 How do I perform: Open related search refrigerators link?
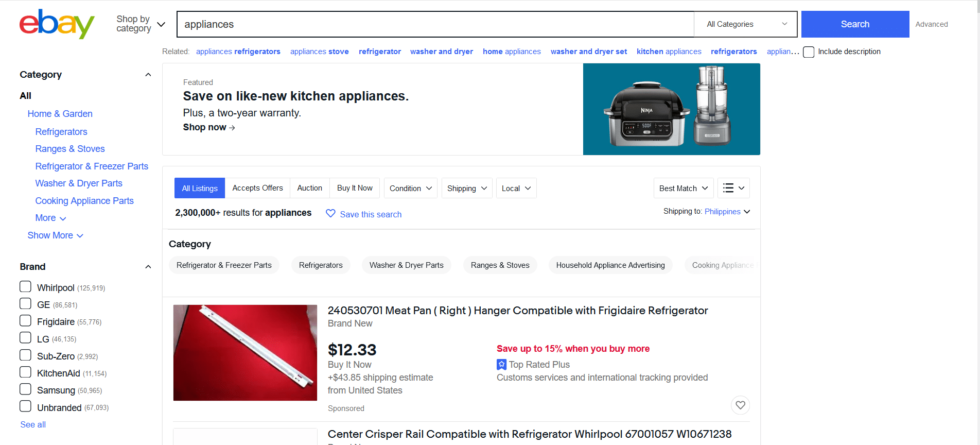point(733,52)
